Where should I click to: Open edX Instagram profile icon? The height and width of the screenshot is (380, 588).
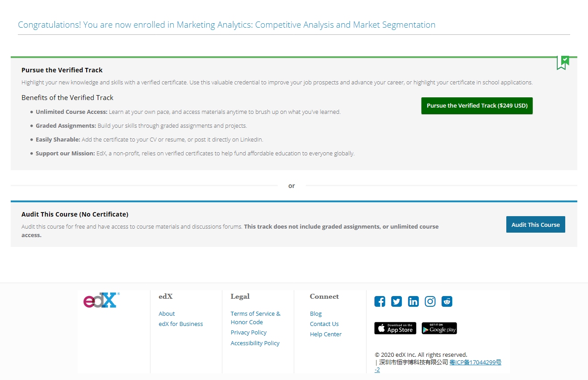coord(430,301)
